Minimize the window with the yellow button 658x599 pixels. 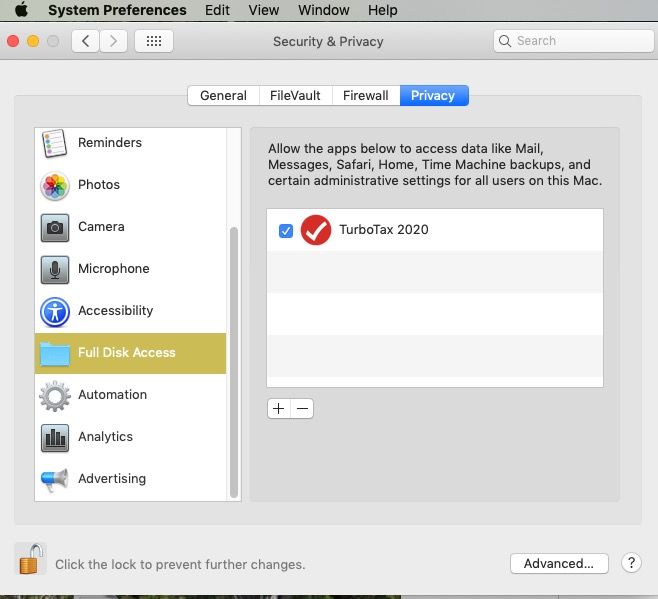(x=33, y=41)
